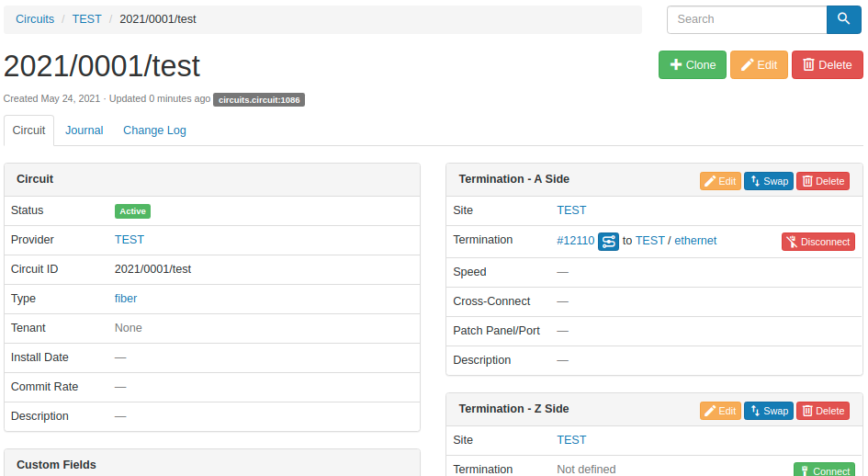868x476 pixels.
Task: Open the Change Log tab
Action: point(154,130)
